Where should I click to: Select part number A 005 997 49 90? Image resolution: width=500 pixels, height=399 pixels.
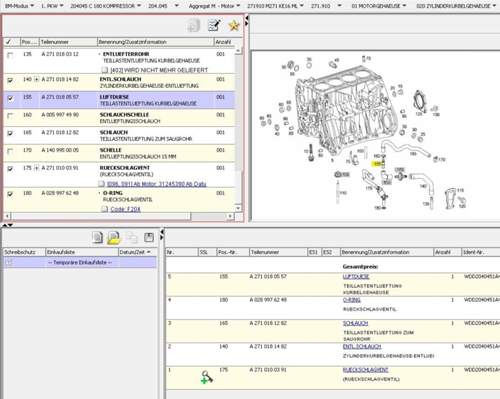pyautogui.click(x=60, y=115)
